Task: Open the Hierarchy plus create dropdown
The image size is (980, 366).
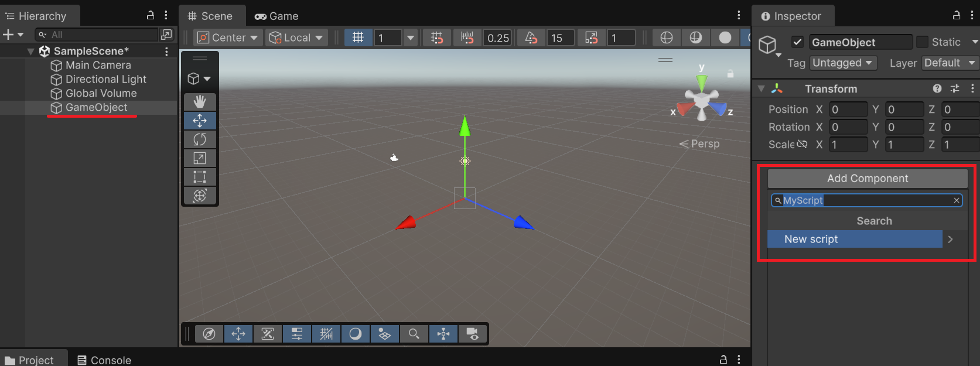Action: tap(13, 35)
